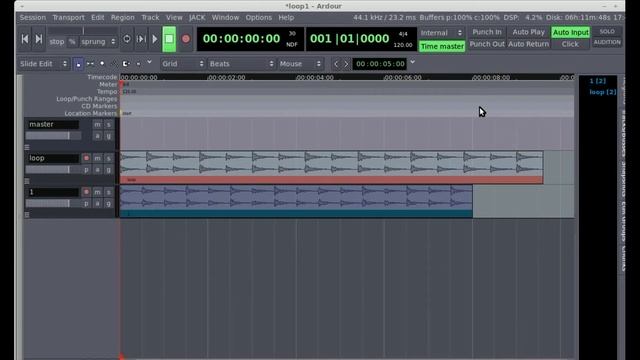Open the Transport menu

[x=68, y=18]
